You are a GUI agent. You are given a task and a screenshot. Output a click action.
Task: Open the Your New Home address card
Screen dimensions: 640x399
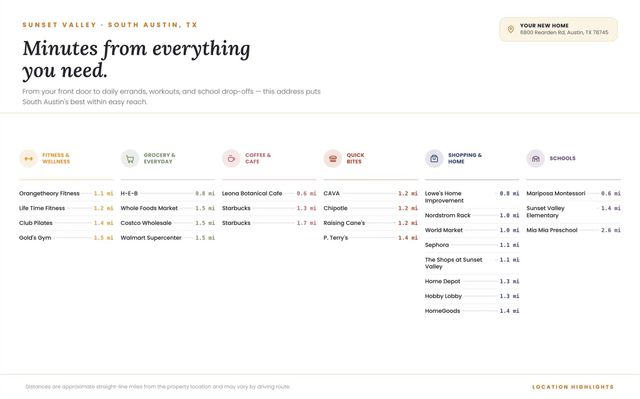pyautogui.click(x=558, y=29)
